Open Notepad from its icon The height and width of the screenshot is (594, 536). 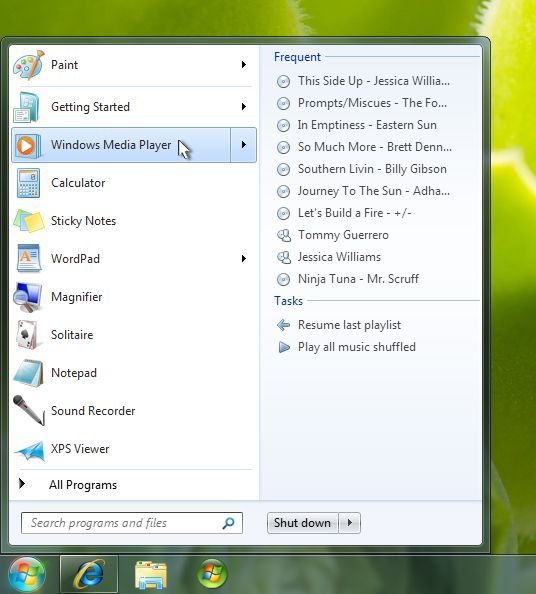point(28,373)
